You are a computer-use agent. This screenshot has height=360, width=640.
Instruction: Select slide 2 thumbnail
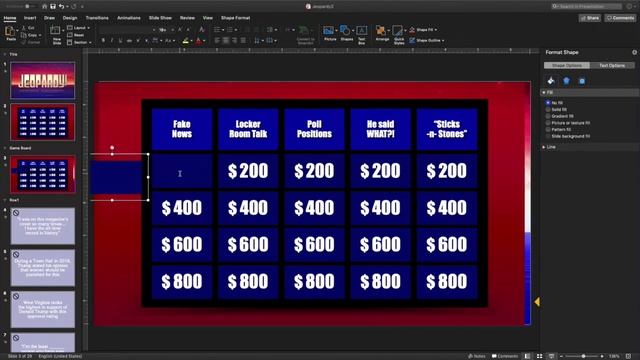click(43, 122)
